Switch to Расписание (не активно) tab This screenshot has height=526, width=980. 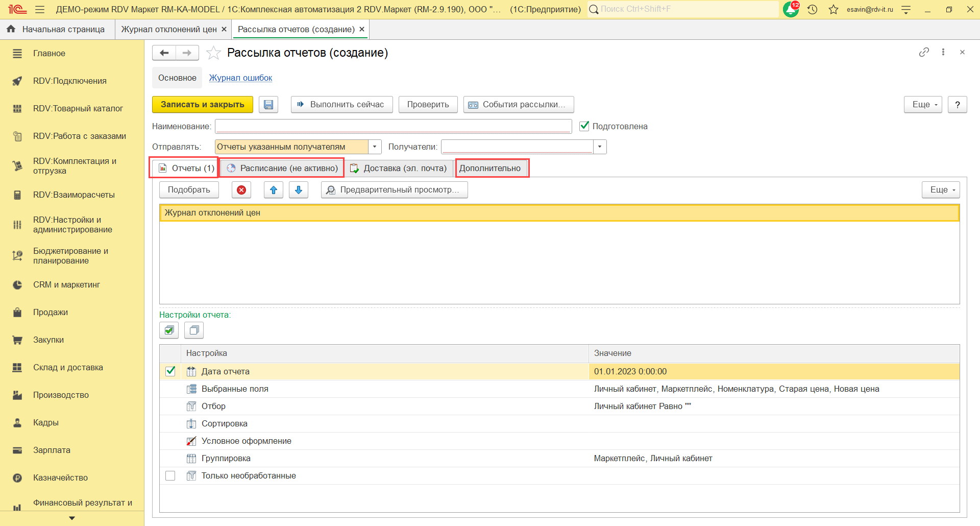click(282, 168)
